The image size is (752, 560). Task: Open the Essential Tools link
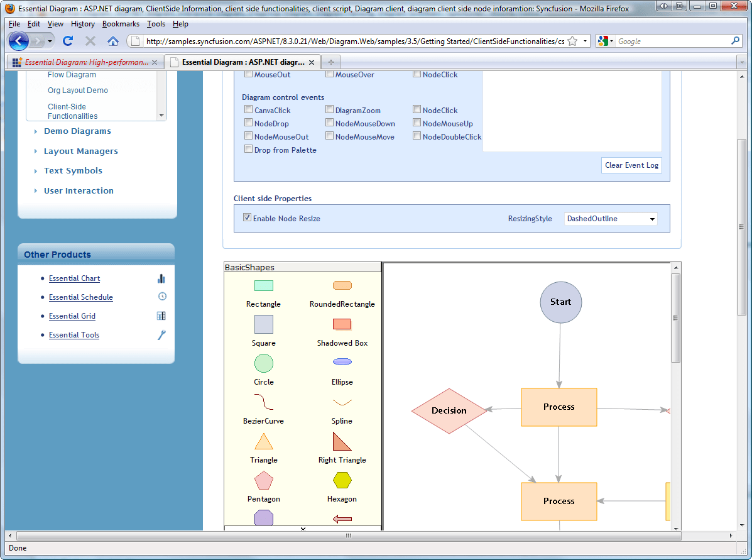[74, 335]
